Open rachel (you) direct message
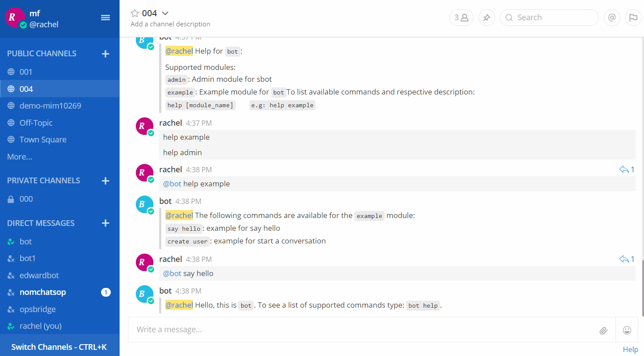644x356 pixels. 60,326
